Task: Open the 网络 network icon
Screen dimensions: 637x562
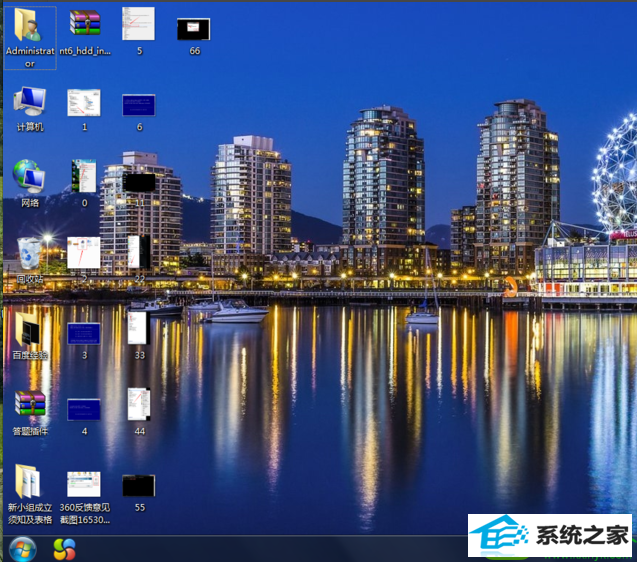Action: [x=29, y=176]
